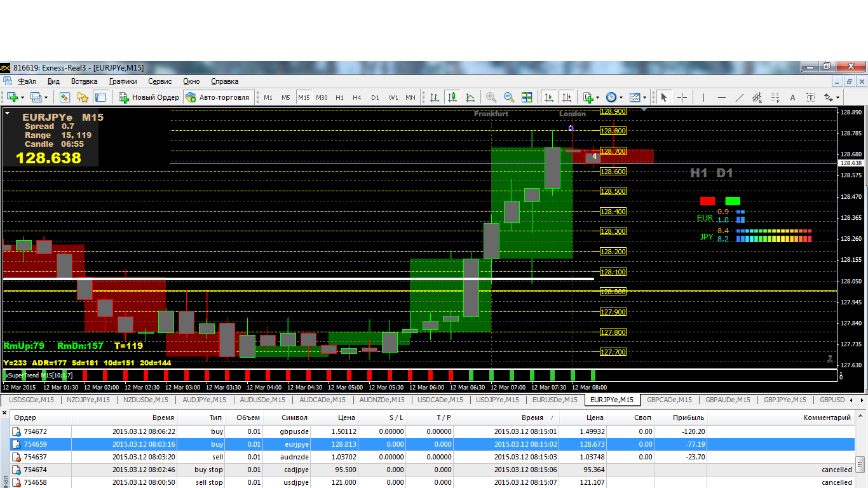Open the Сервис menu
The height and width of the screenshot is (488, 868).
tap(159, 81)
